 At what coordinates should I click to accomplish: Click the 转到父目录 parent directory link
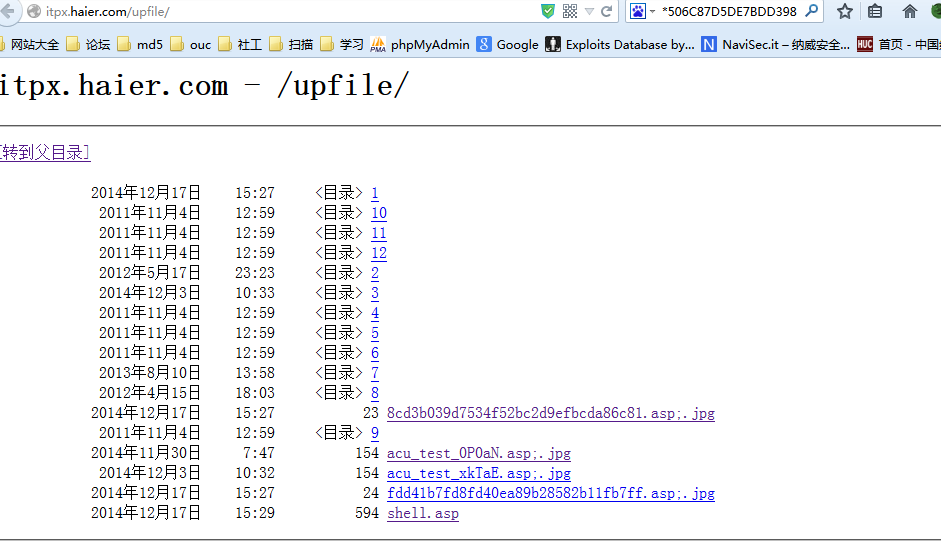pyautogui.click(x=45, y=152)
